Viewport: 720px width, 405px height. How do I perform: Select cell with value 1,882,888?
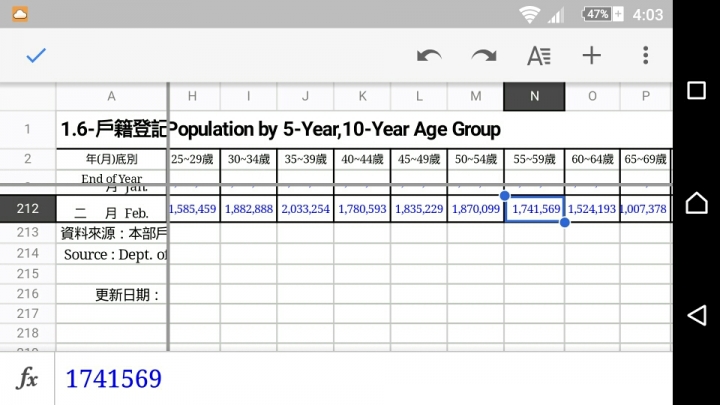pyautogui.click(x=248, y=209)
